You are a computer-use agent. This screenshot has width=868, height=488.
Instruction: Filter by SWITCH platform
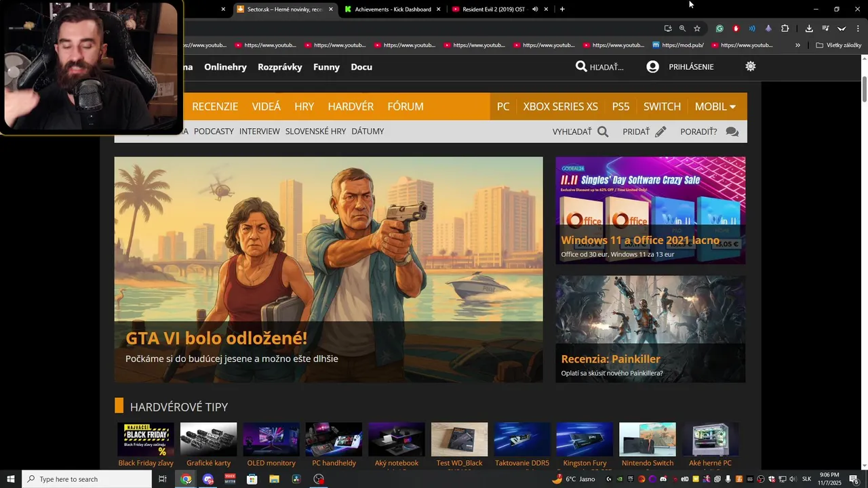point(662,106)
